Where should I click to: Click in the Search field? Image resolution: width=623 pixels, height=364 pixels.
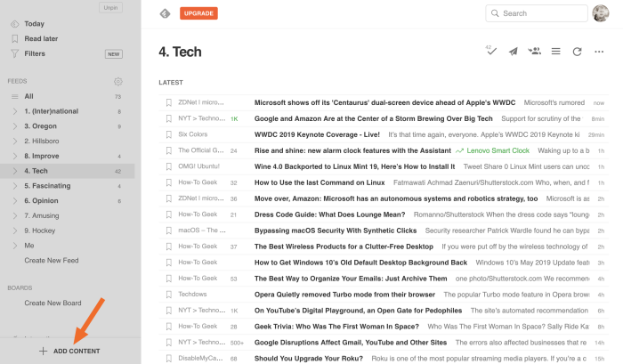(537, 13)
